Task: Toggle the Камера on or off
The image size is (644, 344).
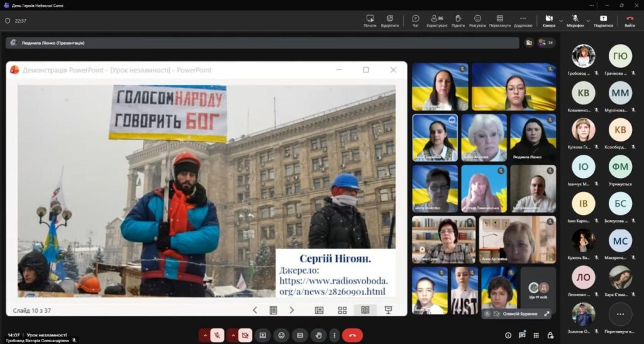Action: click(x=548, y=20)
